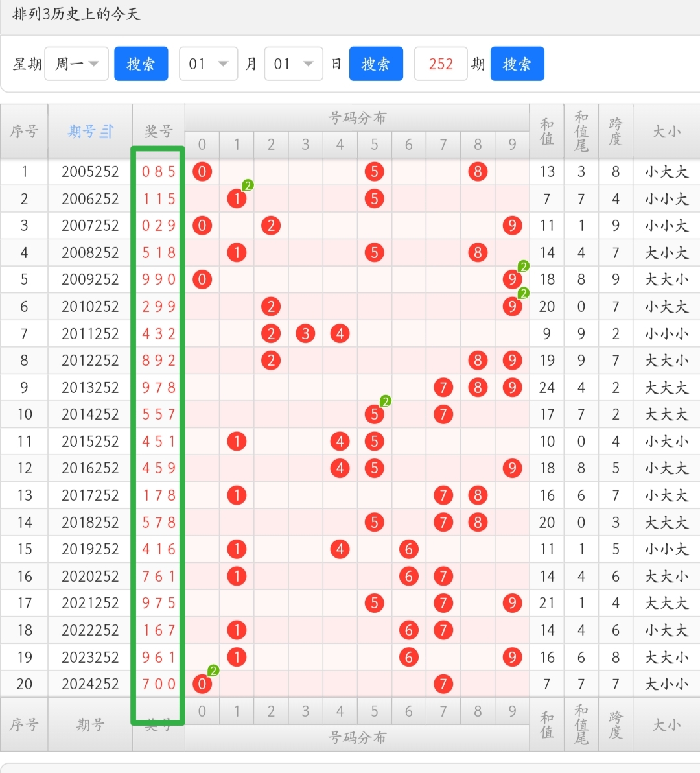This screenshot has height=773, width=700.
Task: Click red ball 0 in row 2005252
Action: point(202,172)
